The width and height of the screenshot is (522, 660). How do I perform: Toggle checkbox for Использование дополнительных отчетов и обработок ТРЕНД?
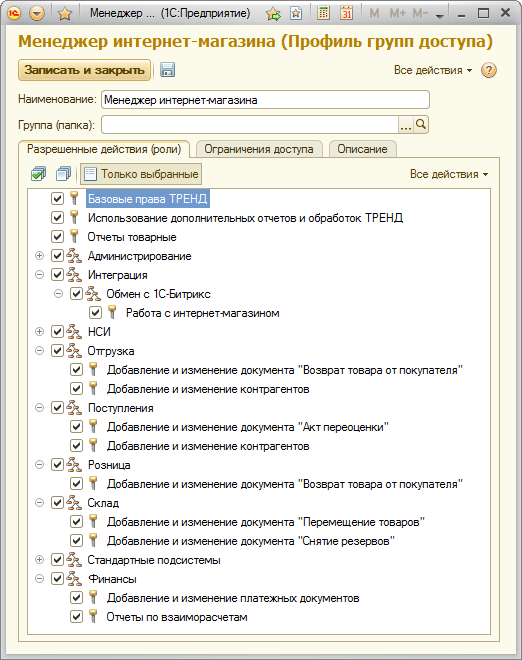(x=57, y=217)
